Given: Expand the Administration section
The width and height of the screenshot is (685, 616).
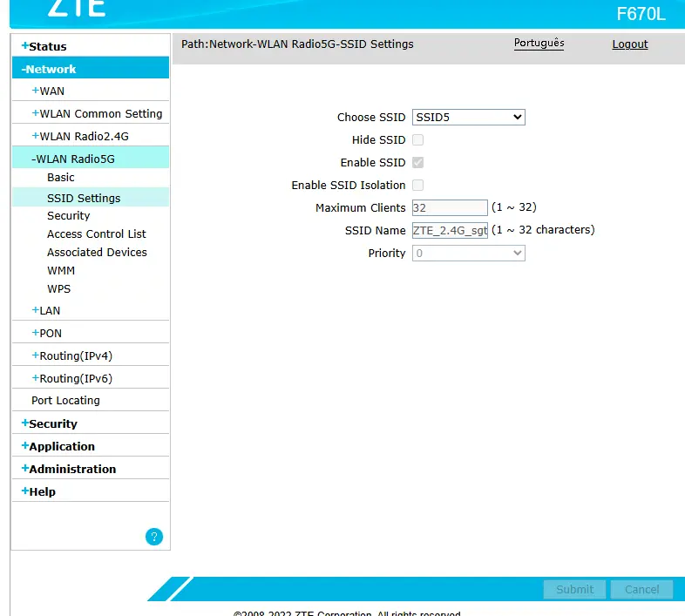Looking at the screenshot, I should [x=69, y=470].
